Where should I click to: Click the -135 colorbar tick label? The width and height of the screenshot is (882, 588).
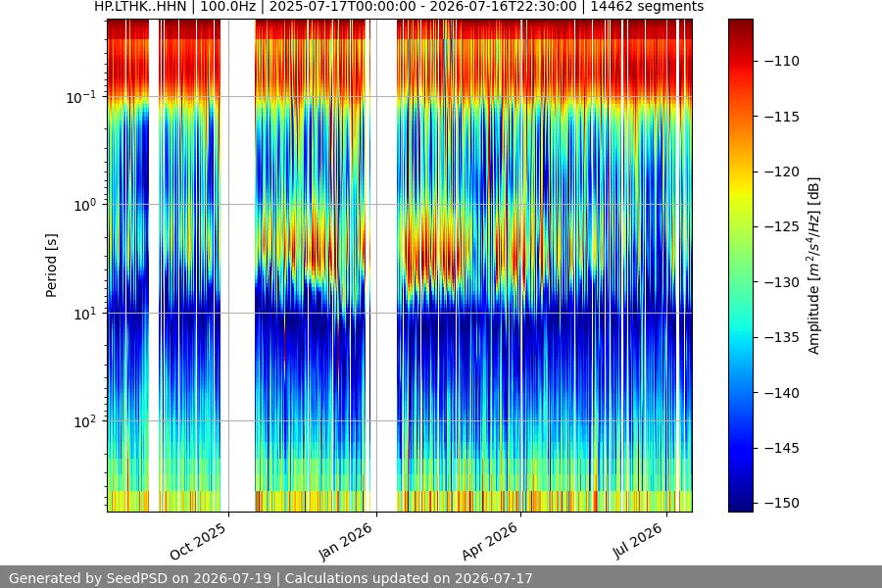(782, 337)
